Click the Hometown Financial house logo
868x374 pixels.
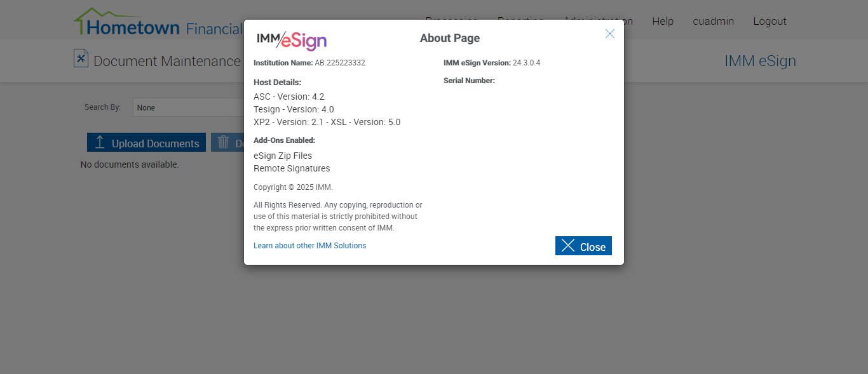(x=158, y=22)
